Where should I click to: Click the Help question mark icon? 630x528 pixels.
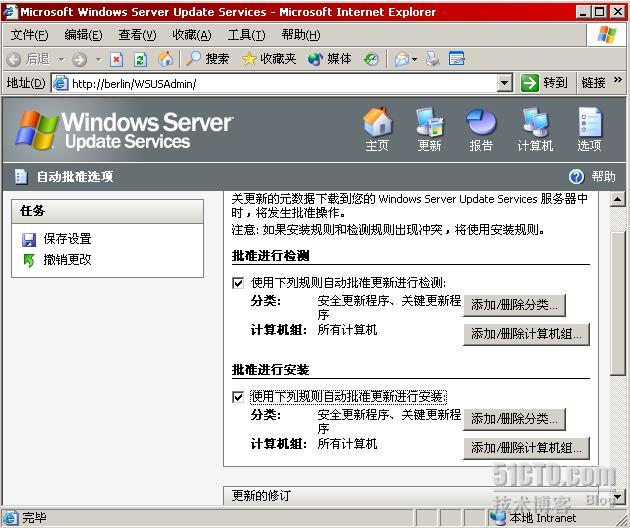point(576,176)
